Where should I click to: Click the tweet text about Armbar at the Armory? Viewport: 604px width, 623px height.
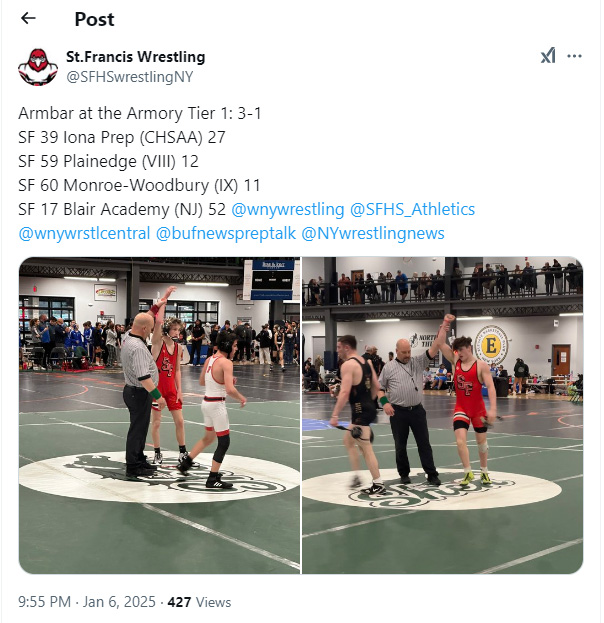pos(140,113)
